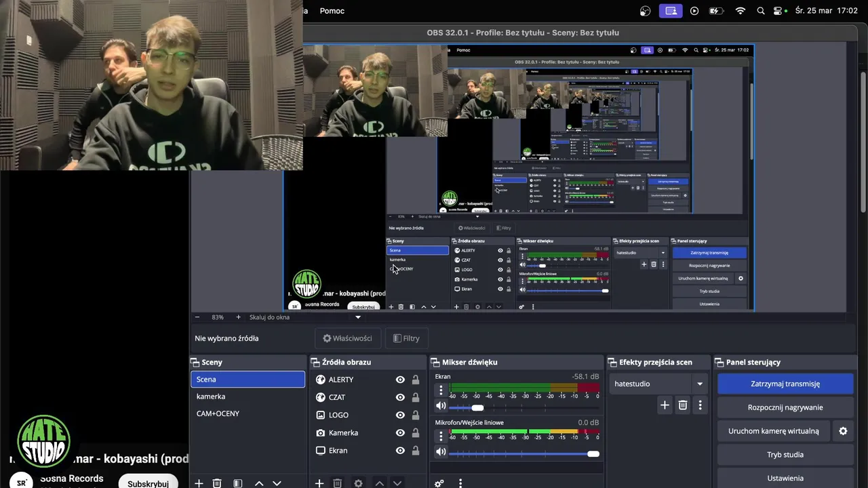Viewport: 868px width, 488px height.
Task: Click Zatrzymaj transmisję to stop streaming
Action: (x=785, y=384)
